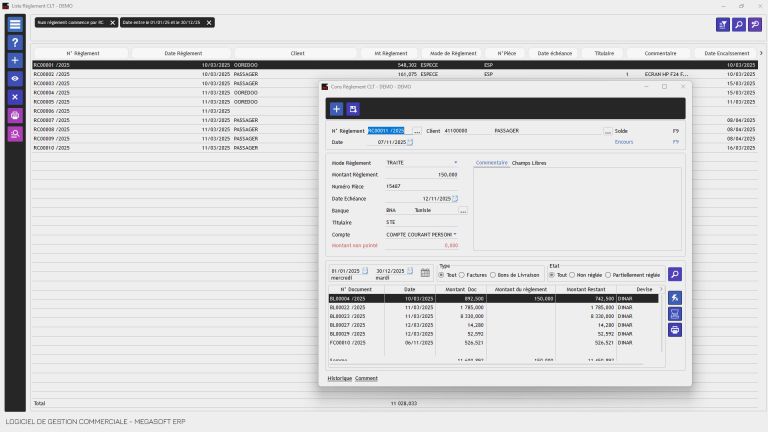Open calendar icon for end date 30/12/2025
The height and width of the screenshot is (432, 768).
[x=410, y=271]
